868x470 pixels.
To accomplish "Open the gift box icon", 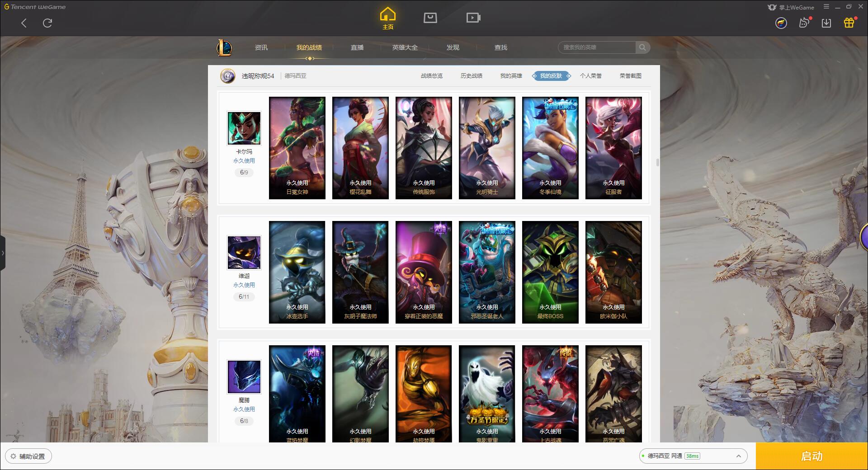I will point(849,23).
